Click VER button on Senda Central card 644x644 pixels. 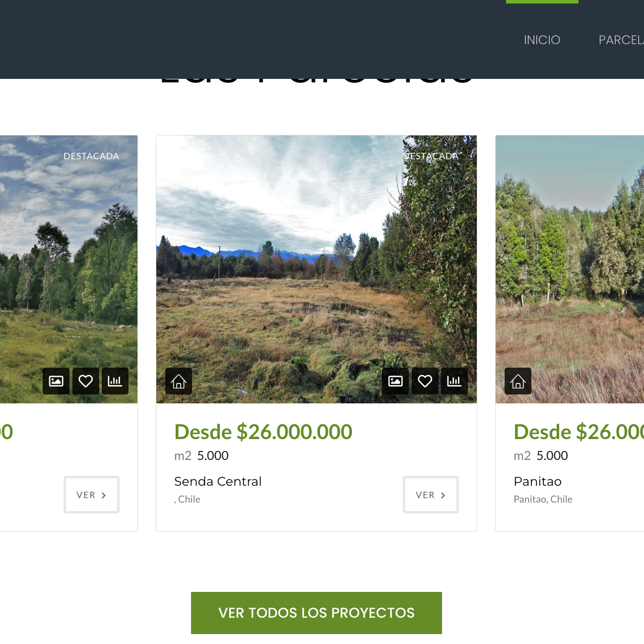(431, 495)
